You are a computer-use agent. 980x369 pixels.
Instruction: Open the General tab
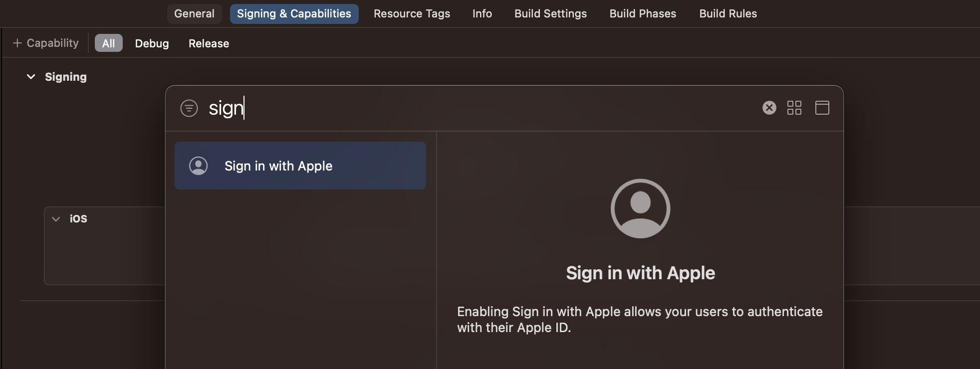tap(194, 13)
